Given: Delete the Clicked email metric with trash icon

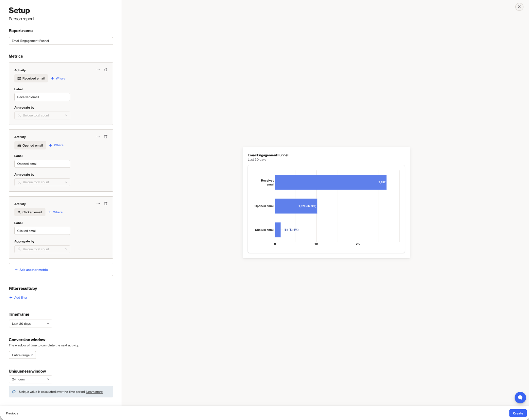Looking at the screenshot, I should tap(106, 203).
